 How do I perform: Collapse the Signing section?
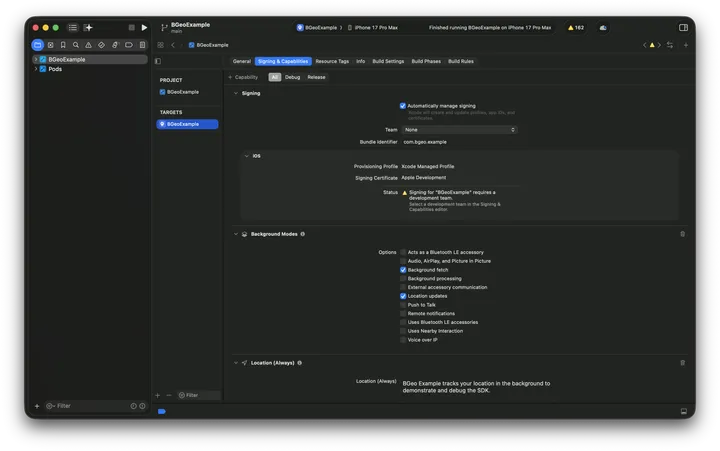[236, 93]
